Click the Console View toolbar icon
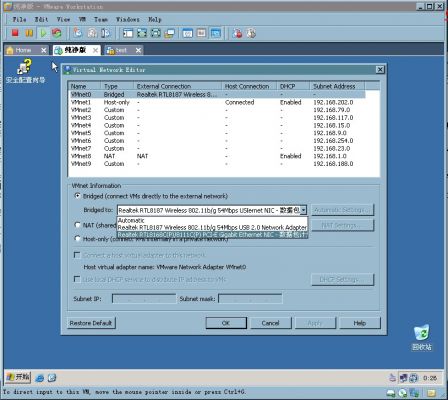448x400 pixels. pos(216,33)
